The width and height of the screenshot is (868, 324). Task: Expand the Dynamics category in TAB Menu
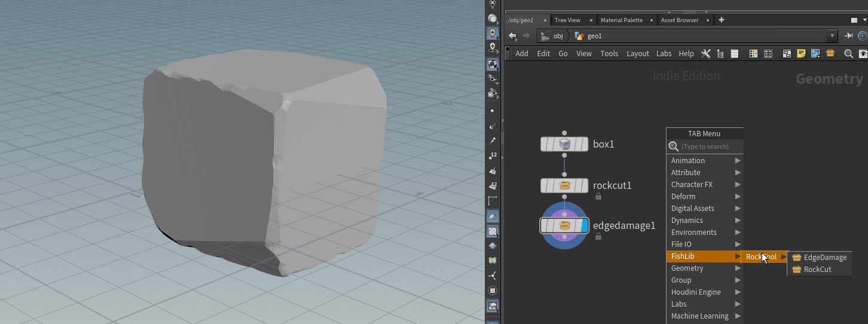click(705, 220)
